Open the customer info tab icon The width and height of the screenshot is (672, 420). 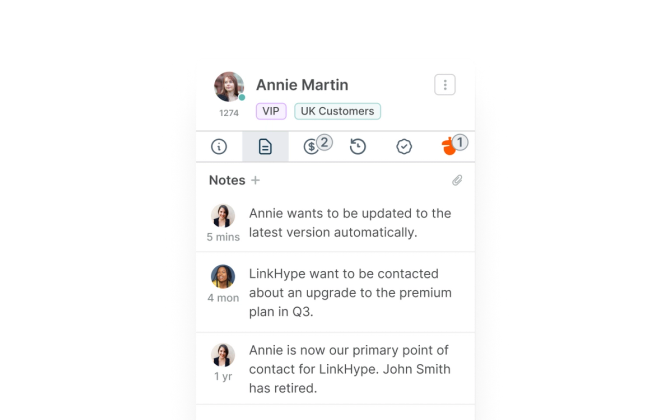219,147
